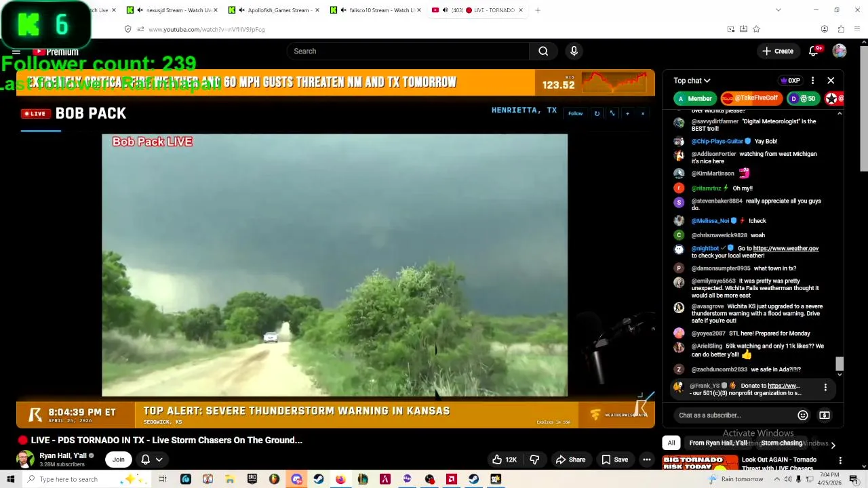Click the YouTube Premium logo
This screenshot has height=488, width=868.
click(x=56, y=52)
